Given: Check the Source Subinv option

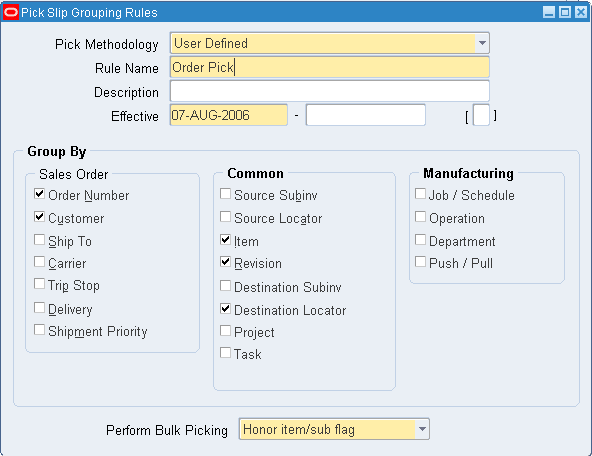Looking at the screenshot, I should 225,194.
